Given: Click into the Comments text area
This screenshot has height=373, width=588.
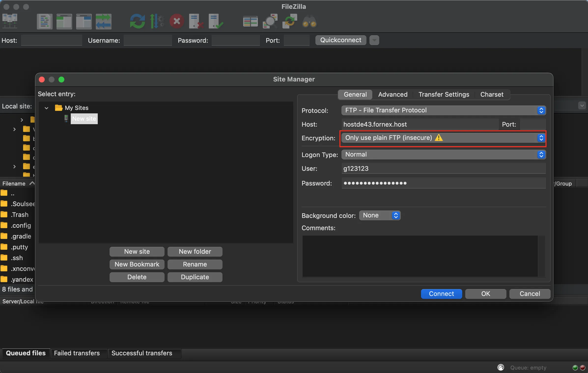Looking at the screenshot, I should click(420, 256).
